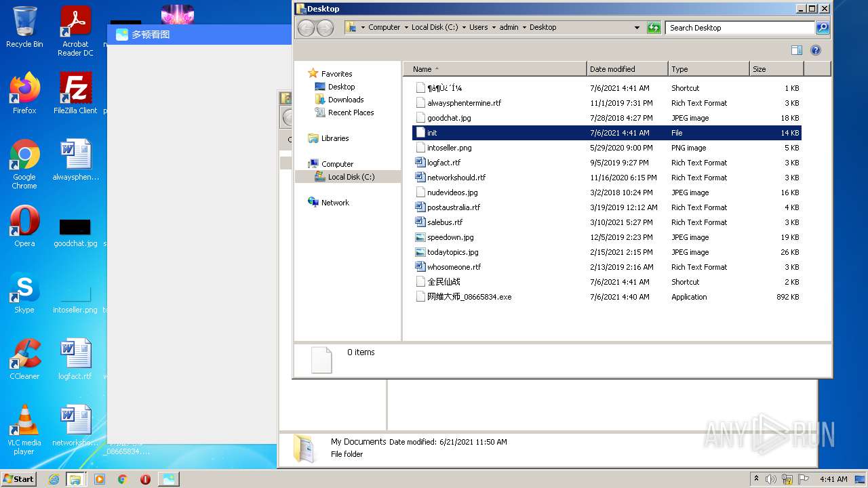Sort files by Type column header
Viewport: 868px width, 488px height.
(709, 69)
